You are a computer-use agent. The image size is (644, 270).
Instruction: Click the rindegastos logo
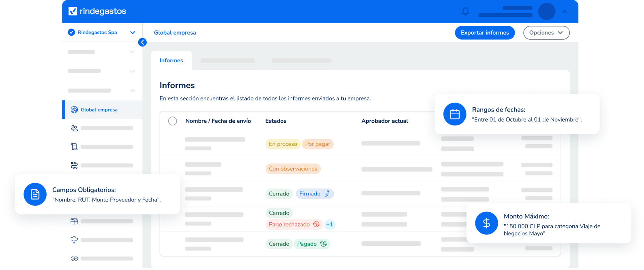click(97, 11)
